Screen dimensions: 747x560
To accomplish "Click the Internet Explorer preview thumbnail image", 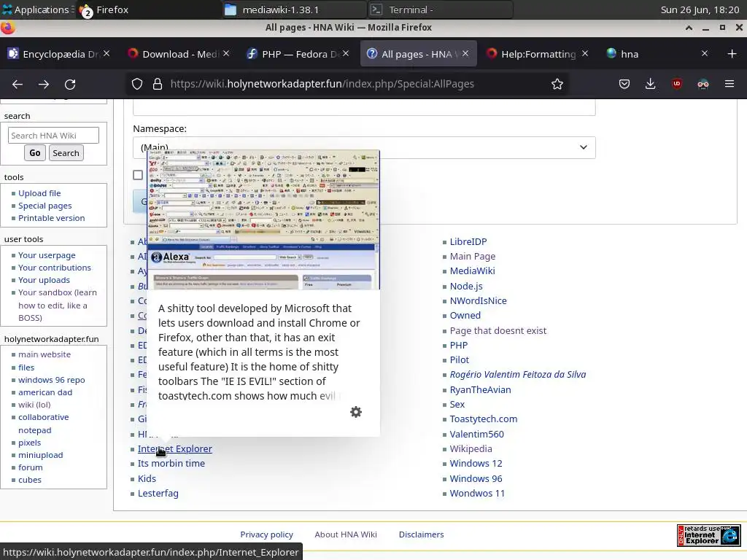I will tap(263, 220).
